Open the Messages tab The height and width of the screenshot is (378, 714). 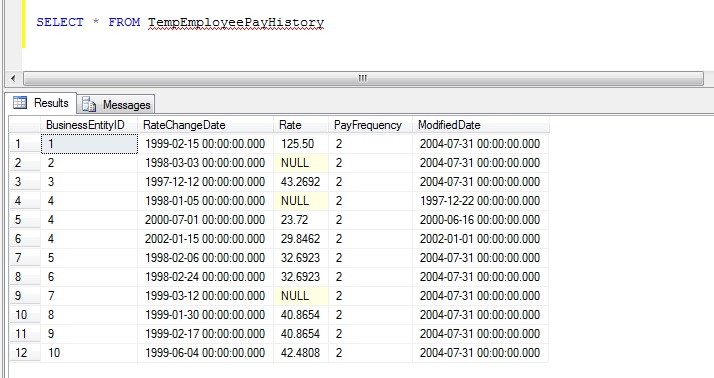tap(116, 104)
